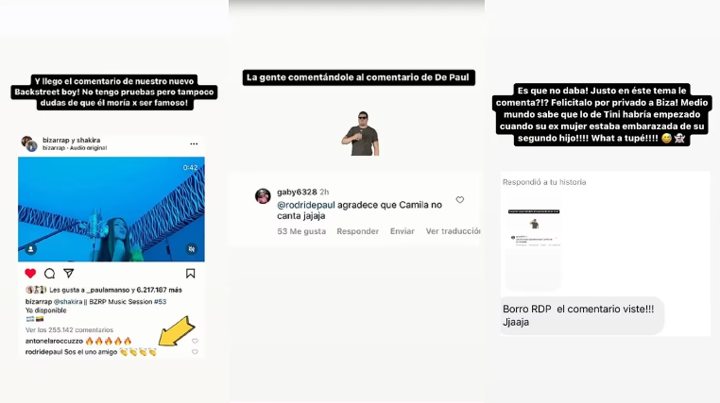The image size is (720, 403).
Task: Open @shakira mention in caption
Action: tap(68, 302)
